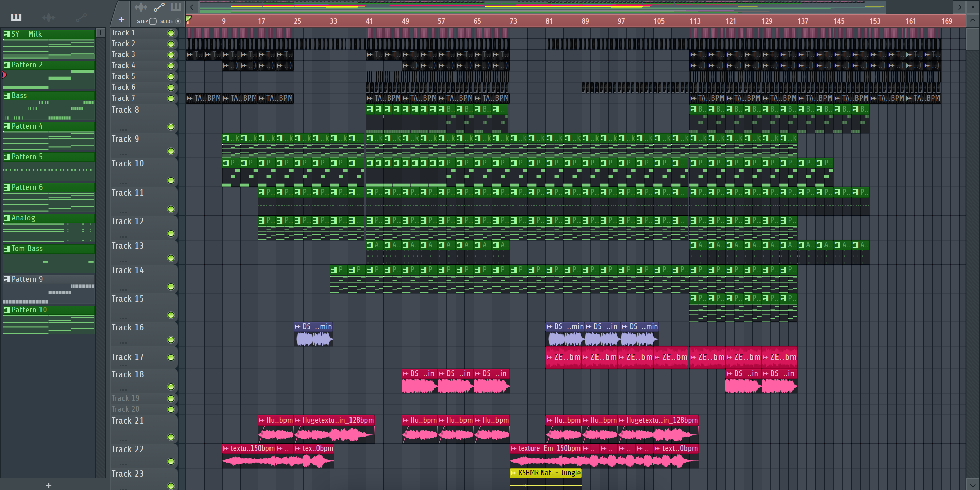Click the song overview minimap at top
The width and height of the screenshot is (980, 490).
click(542, 7)
